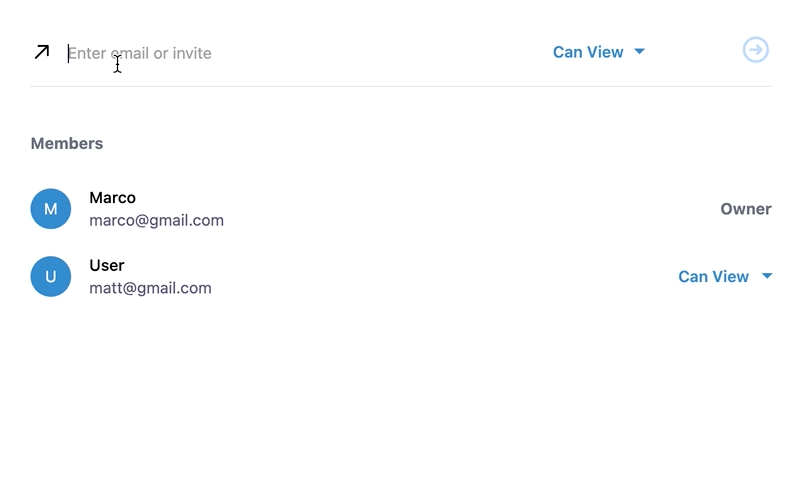The width and height of the screenshot is (800, 492).
Task: Click the divider line under the invite field
Action: (400, 86)
